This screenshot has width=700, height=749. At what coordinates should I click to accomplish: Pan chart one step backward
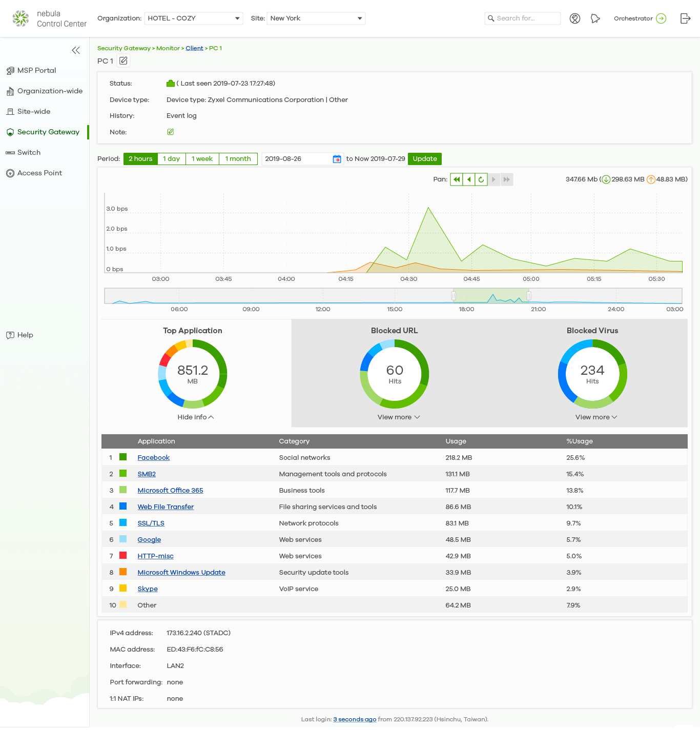click(468, 179)
